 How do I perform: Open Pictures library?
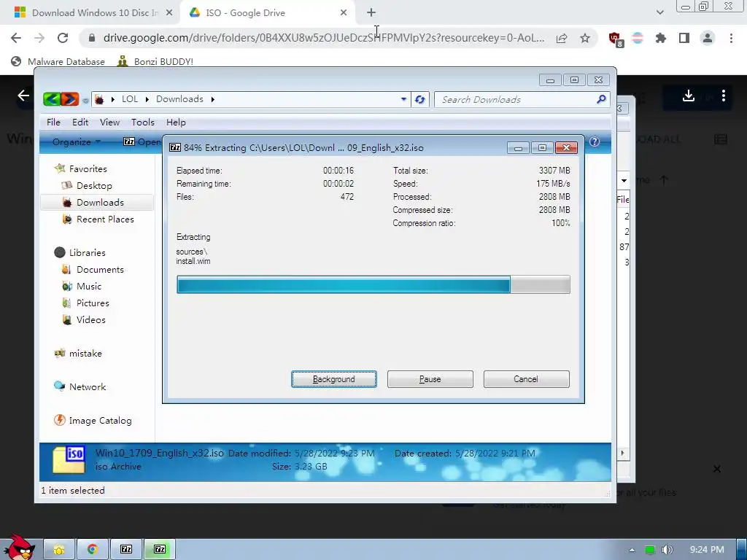(93, 303)
